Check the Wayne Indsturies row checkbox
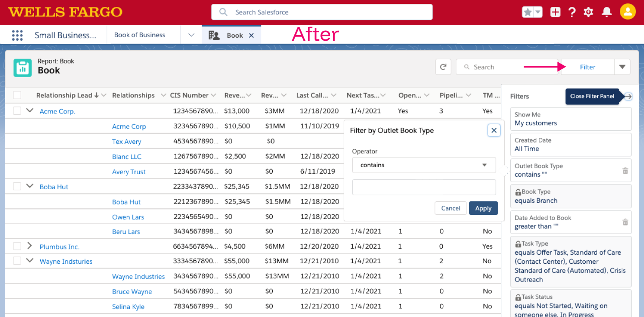 point(17,261)
